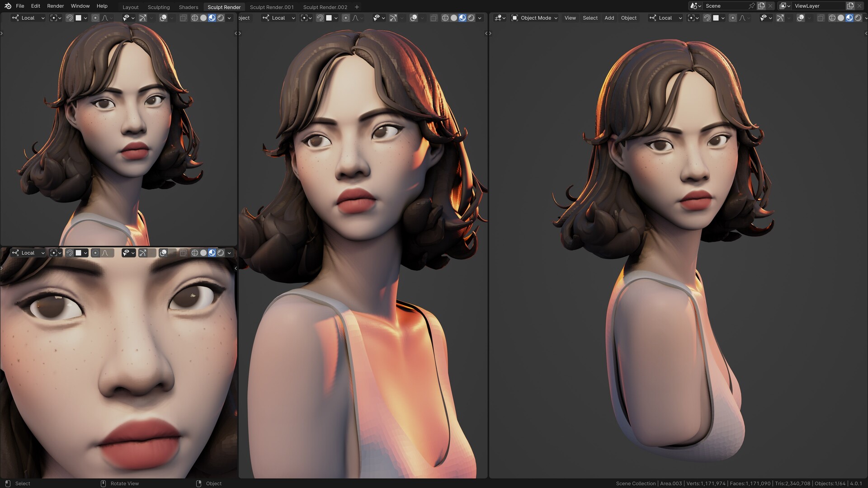
Task: Open the Render menu
Action: pos(55,6)
